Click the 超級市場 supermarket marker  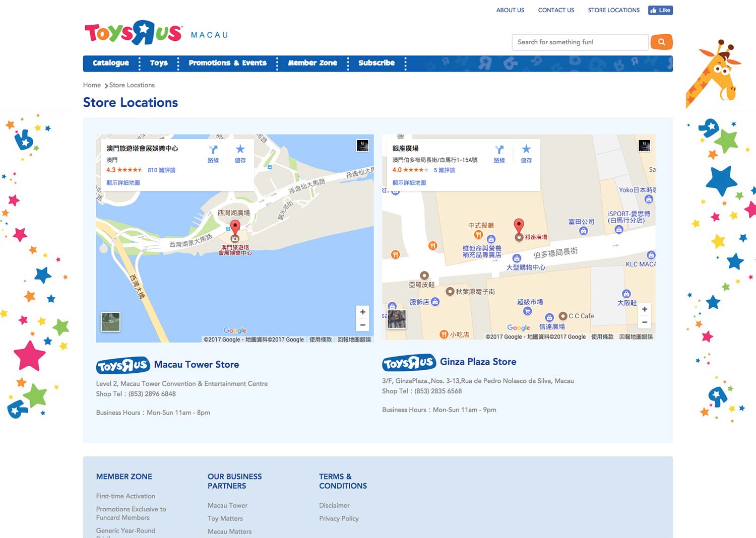528,311
